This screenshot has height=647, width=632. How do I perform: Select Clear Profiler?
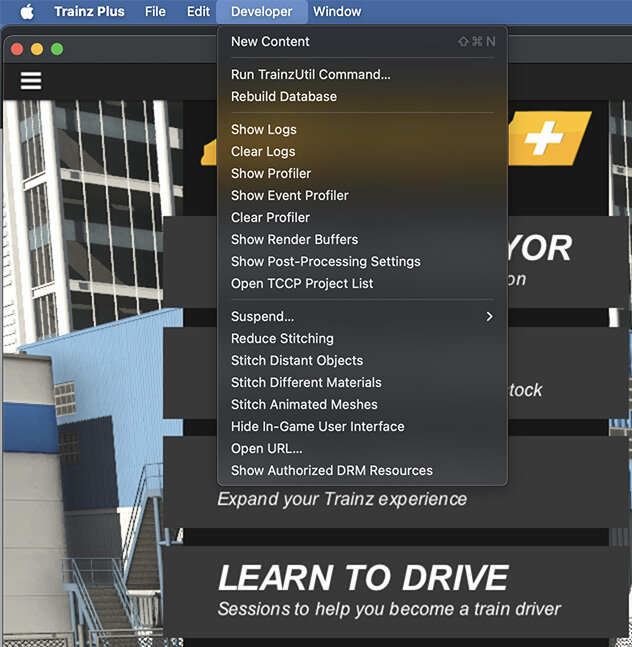(x=362, y=217)
